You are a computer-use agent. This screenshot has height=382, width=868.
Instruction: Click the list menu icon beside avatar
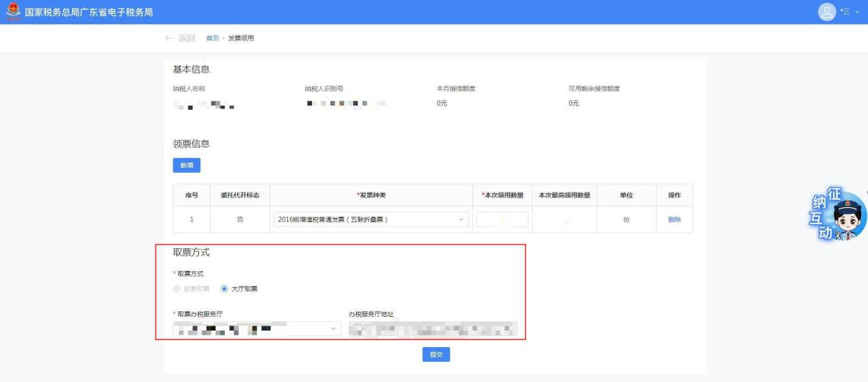point(845,12)
